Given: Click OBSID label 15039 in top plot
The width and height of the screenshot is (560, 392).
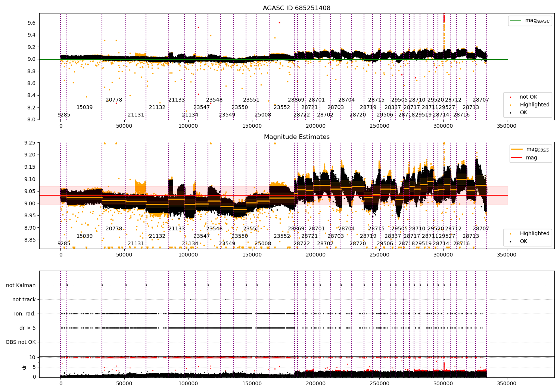Looking at the screenshot, I should pyautogui.click(x=85, y=108).
